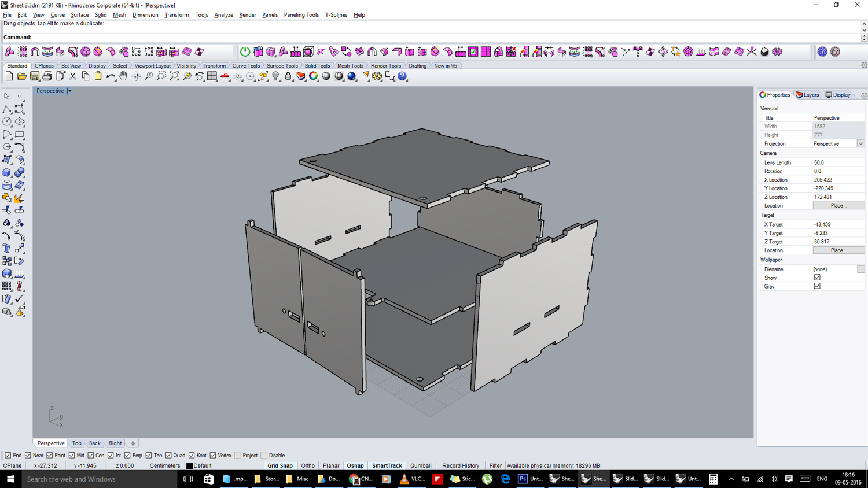Toggle Grid Snap in the status bar
868x488 pixels.
click(x=280, y=466)
